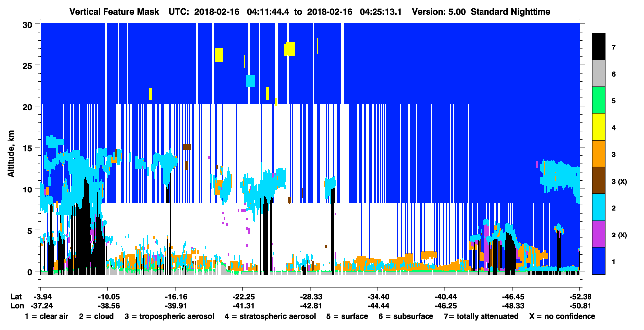The width and height of the screenshot is (644, 330).
Task: Click the latitude value -46.45
Action: [x=512, y=296]
